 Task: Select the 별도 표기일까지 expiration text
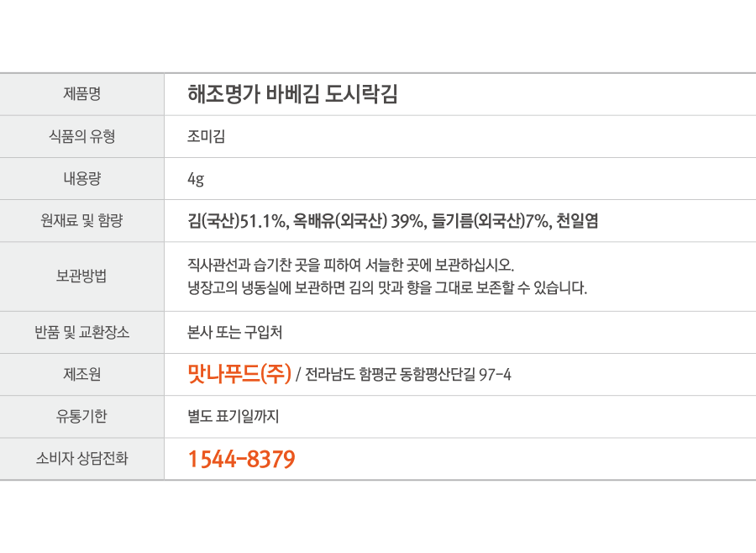pyautogui.click(x=234, y=416)
